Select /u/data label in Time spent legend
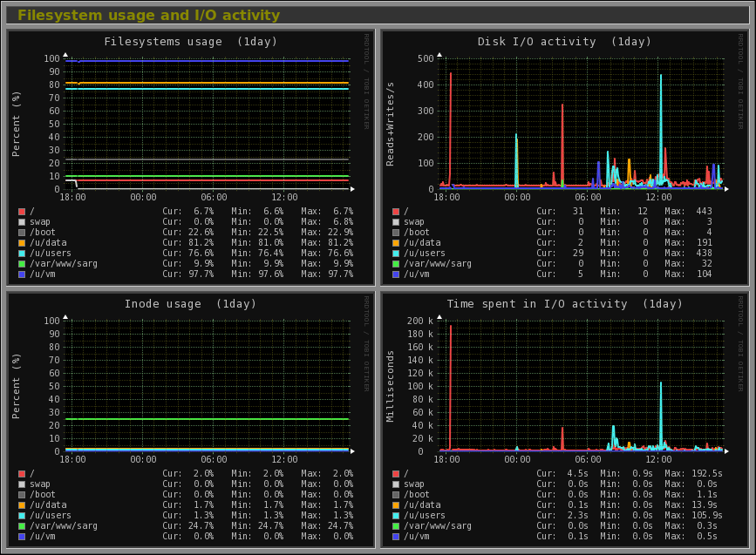Image resolution: width=756 pixels, height=555 pixels. click(x=422, y=504)
